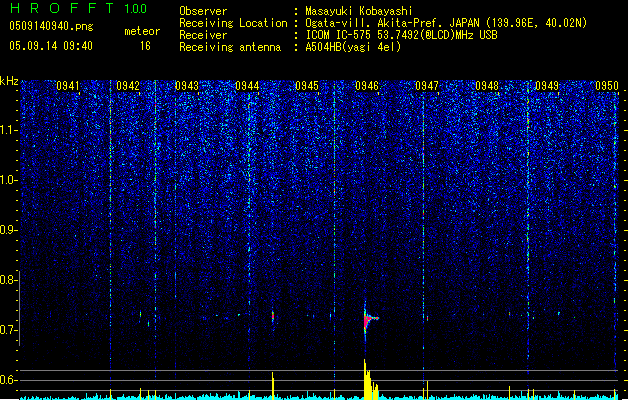Select the 0943 time marker

point(187,87)
